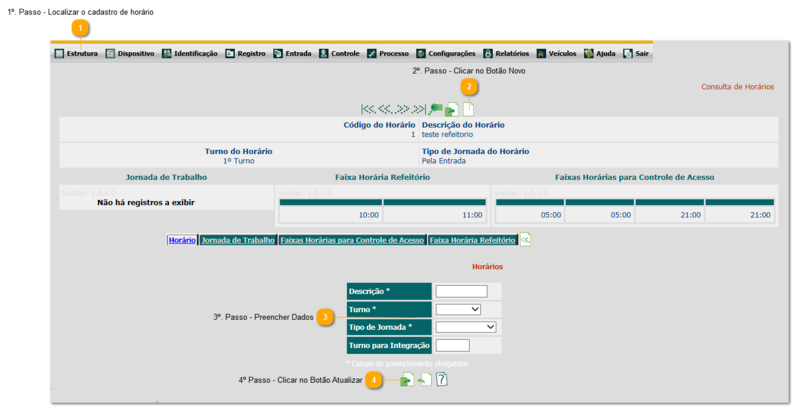Switch to the Jornada de Trabalho tab

(238, 240)
